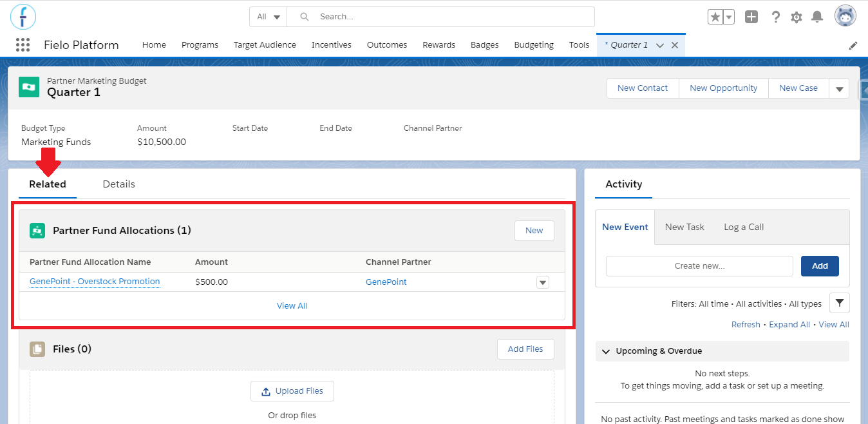Click the activity Refresh link
The width and height of the screenshot is (868, 424).
pyautogui.click(x=746, y=324)
